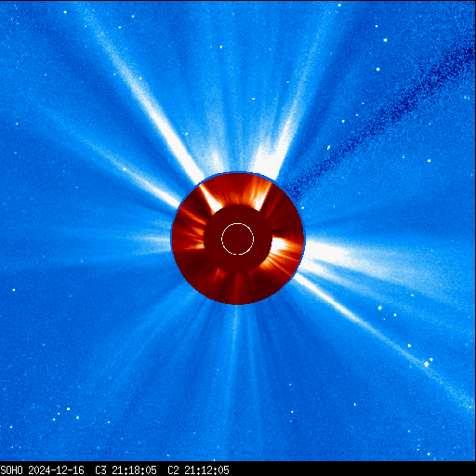This screenshot has width=476, height=476.
Task: Click the C3 timestamp 21:18:05
Action: (134, 469)
